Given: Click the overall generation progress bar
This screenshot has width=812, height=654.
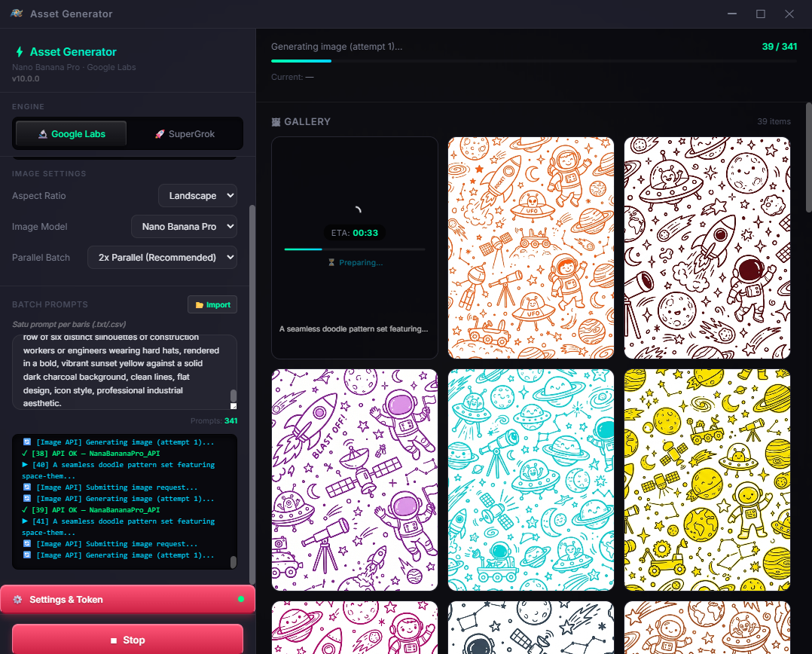Looking at the screenshot, I should [x=534, y=61].
